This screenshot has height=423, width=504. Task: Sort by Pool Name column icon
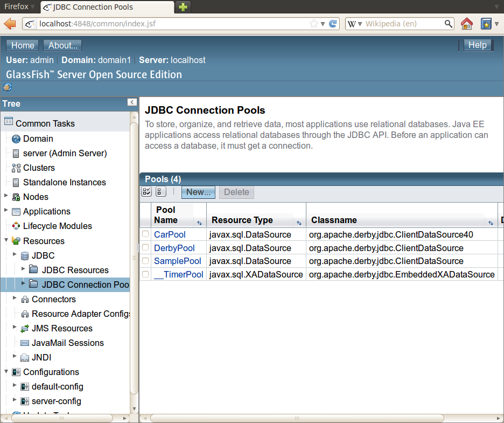click(x=199, y=223)
